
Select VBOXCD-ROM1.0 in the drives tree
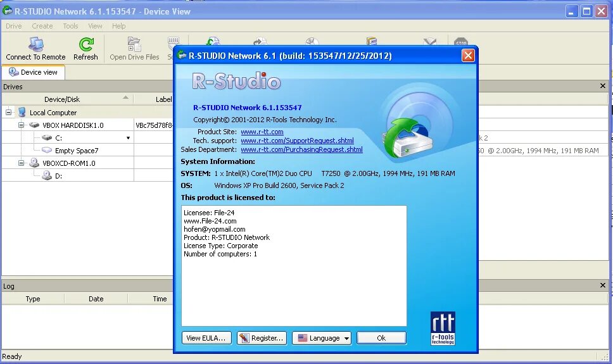pyautogui.click(x=69, y=163)
